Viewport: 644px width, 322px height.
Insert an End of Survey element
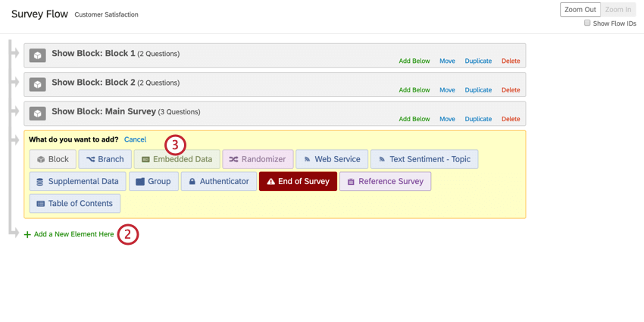tap(299, 181)
